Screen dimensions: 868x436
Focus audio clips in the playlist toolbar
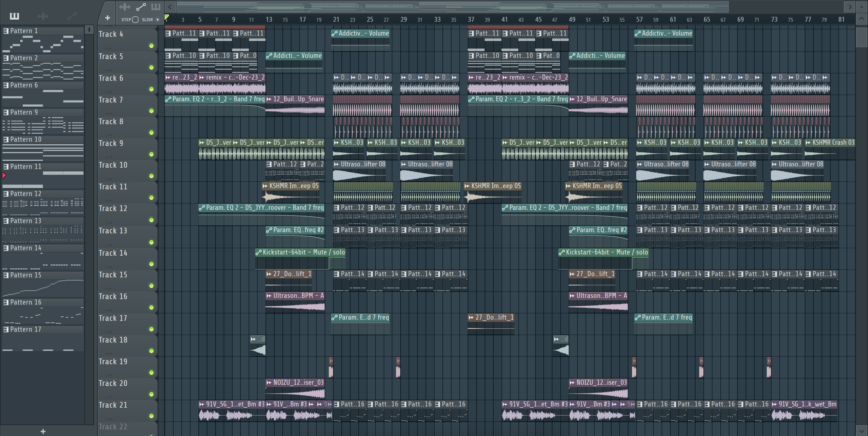tap(124, 7)
